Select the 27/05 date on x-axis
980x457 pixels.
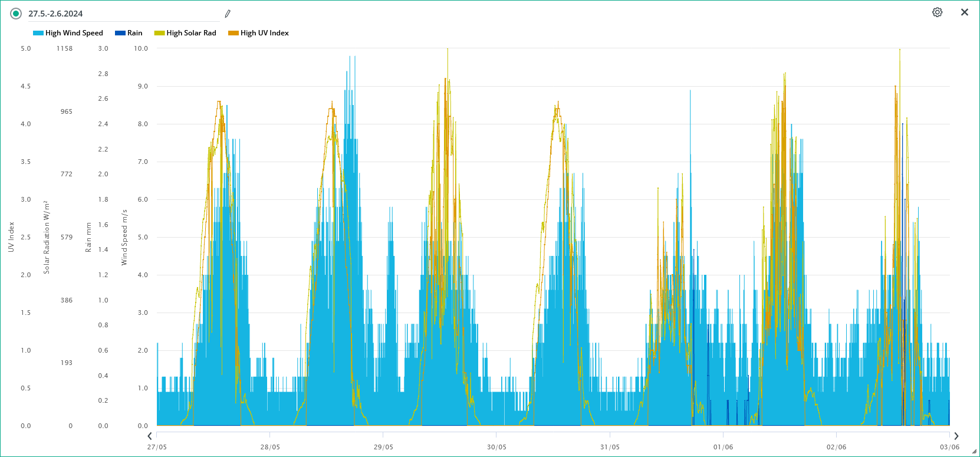[x=157, y=447]
